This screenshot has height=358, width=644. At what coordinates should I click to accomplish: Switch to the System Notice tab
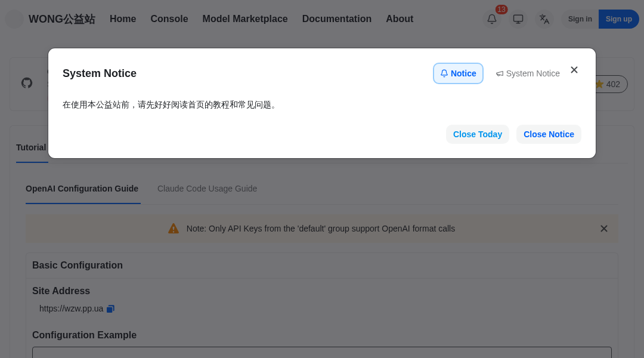528,73
